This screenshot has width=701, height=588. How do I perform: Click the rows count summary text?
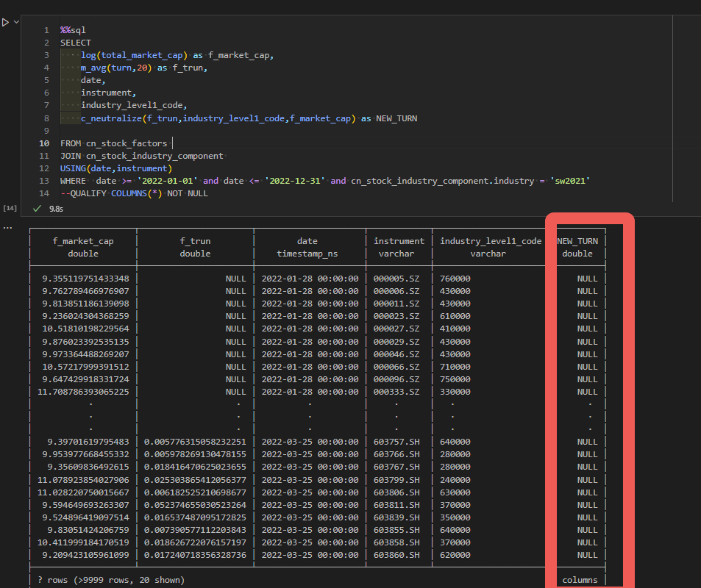111,580
